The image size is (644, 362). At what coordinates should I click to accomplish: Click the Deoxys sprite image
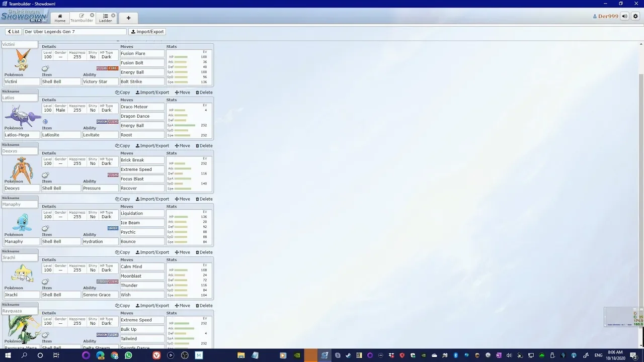coord(22,169)
